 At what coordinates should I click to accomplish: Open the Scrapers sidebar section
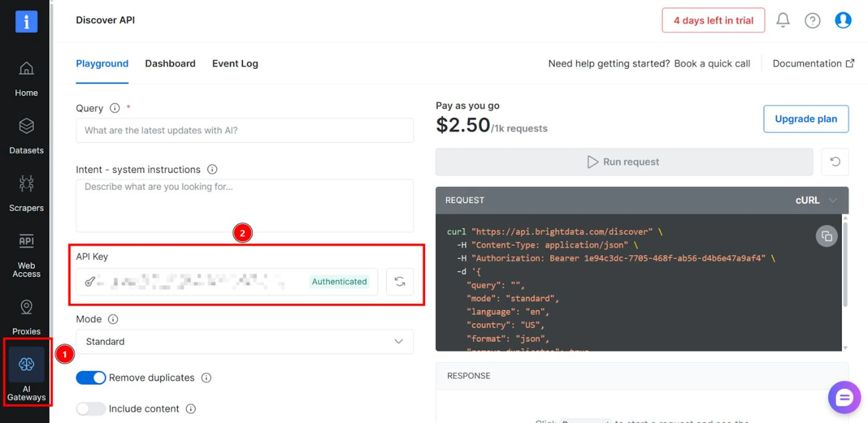pyautogui.click(x=26, y=194)
